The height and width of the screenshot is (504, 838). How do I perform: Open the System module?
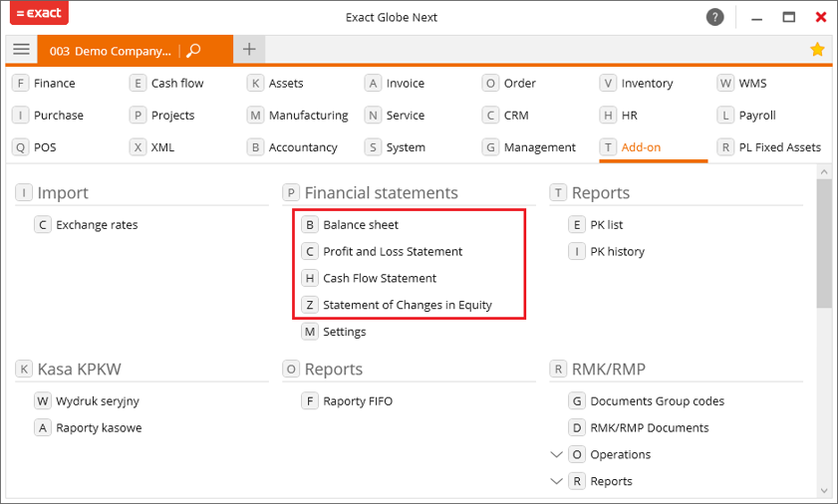click(395, 147)
